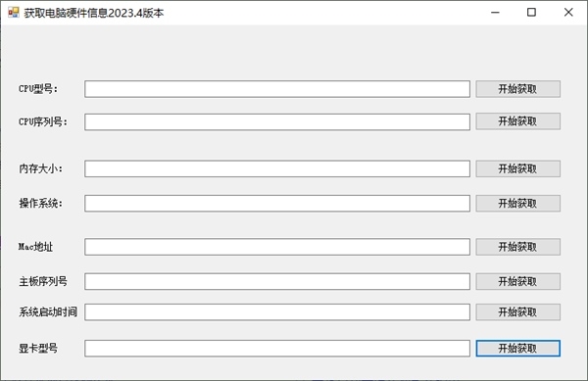This screenshot has width=588, height=381.
Task: Click 开始获取 next to 主板序列号
Action: pyautogui.click(x=517, y=281)
